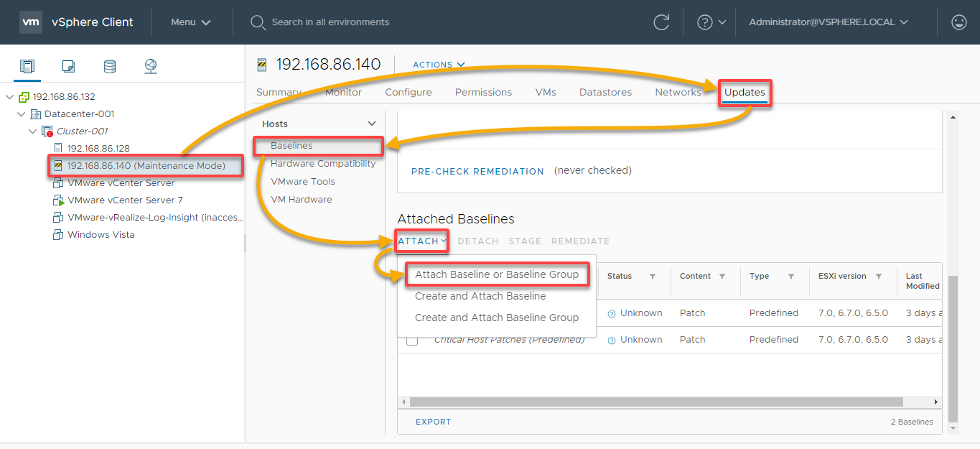Switch to the Datastores tab

(605, 92)
